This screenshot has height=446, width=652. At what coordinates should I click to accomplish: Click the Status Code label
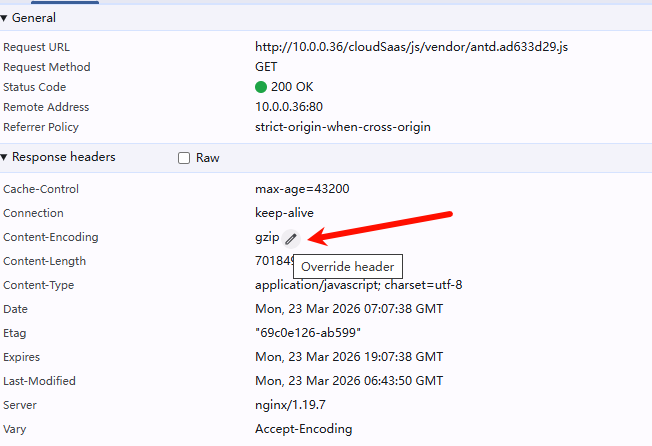pos(35,87)
